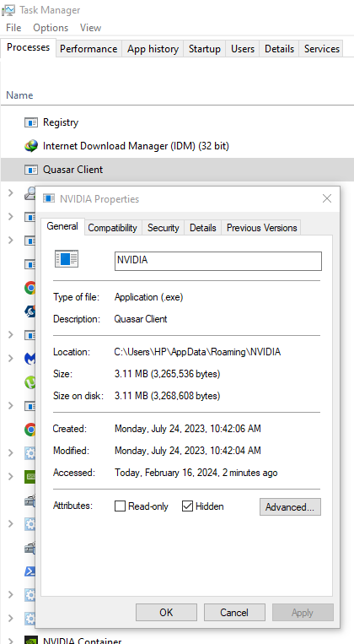
Task: Click the NVIDIA file name field
Action: (217, 261)
